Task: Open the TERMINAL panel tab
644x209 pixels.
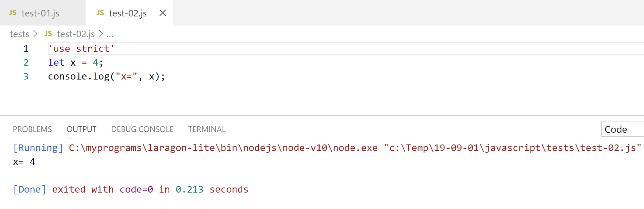Action: pos(207,129)
